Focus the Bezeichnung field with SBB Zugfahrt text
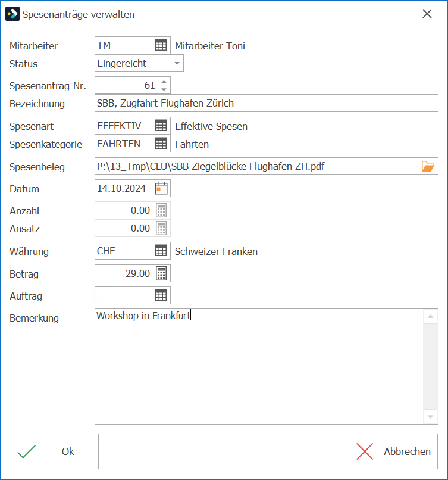Viewport: 448px width, 480px height. pos(267,103)
